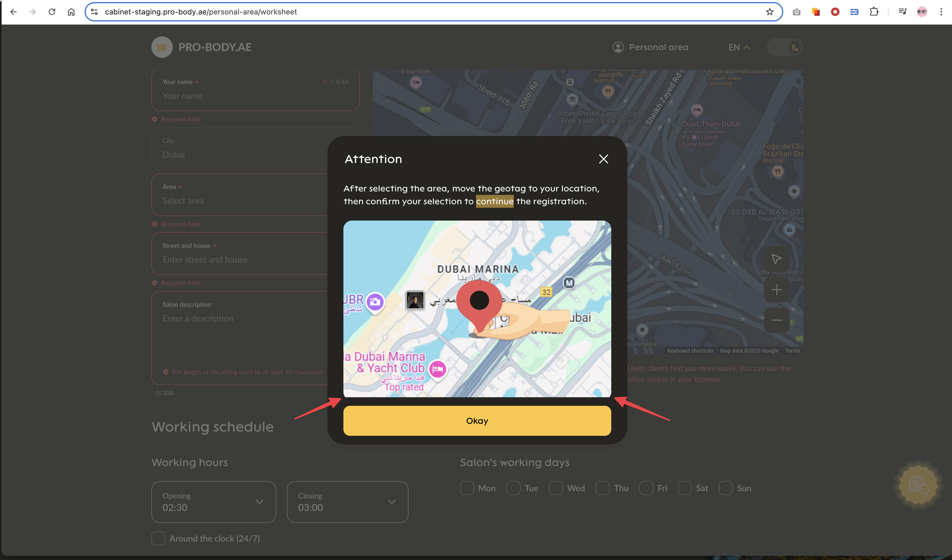Click the map zoom out minus icon

776,320
